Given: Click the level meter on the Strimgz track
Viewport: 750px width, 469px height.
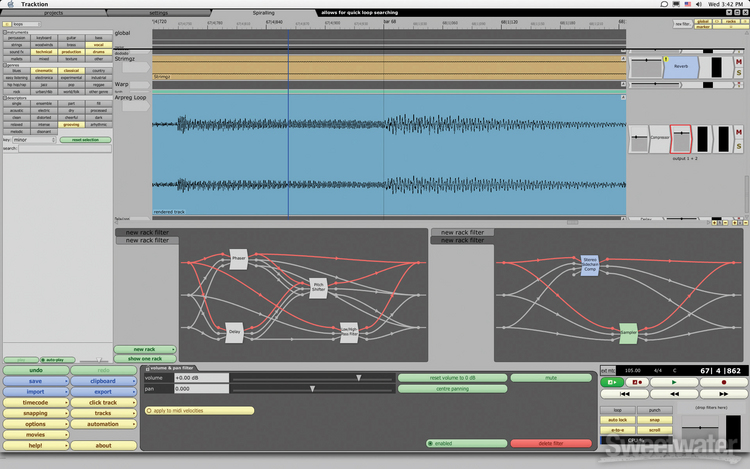Looking at the screenshot, I should pyautogui.click(x=717, y=67).
